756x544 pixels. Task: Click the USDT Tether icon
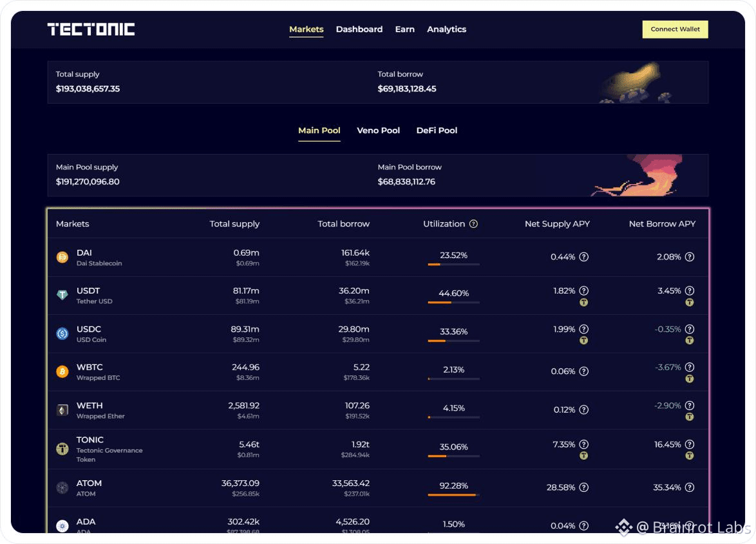coord(62,295)
